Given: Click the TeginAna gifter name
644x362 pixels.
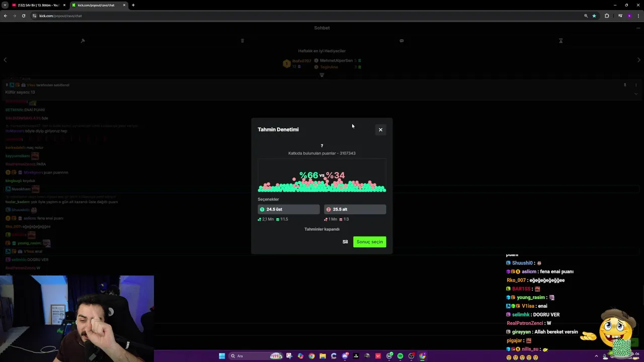Looking at the screenshot, I should pyautogui.click(x=329, y=67).
